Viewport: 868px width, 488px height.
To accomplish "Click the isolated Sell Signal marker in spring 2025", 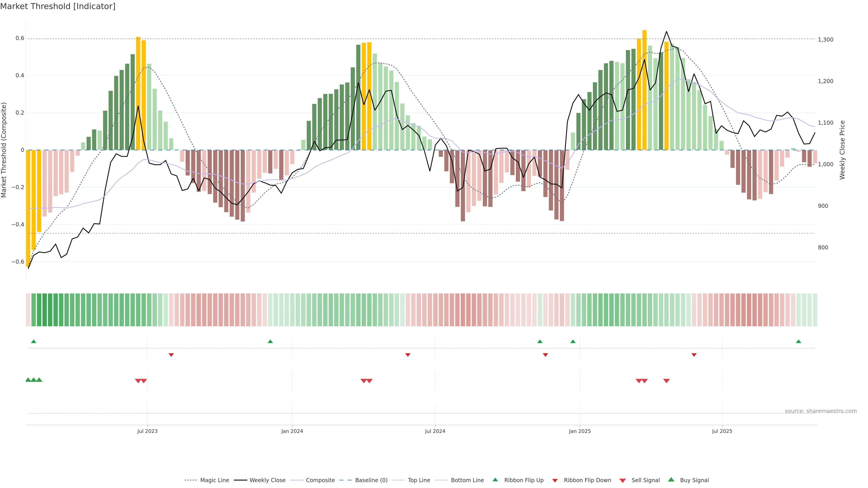I will (666, 381).
